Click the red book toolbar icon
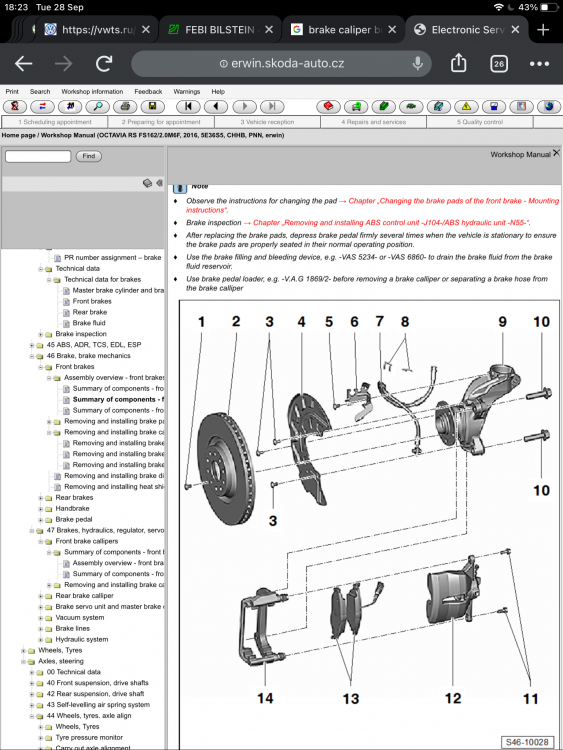The image size is (563, 750). 329,106
